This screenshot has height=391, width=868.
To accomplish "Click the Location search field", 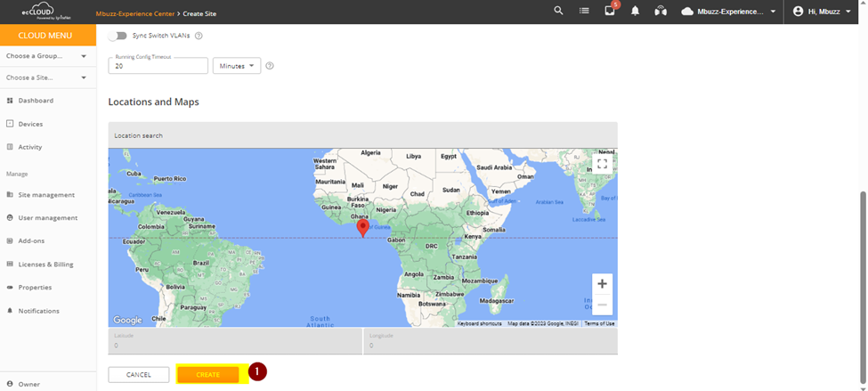I will coord(362,135).
